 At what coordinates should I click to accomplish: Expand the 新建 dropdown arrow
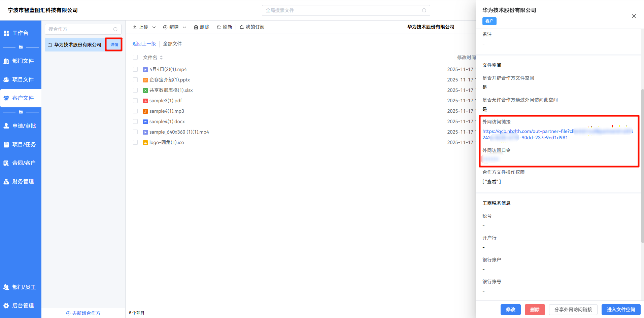tap(184, 27)
